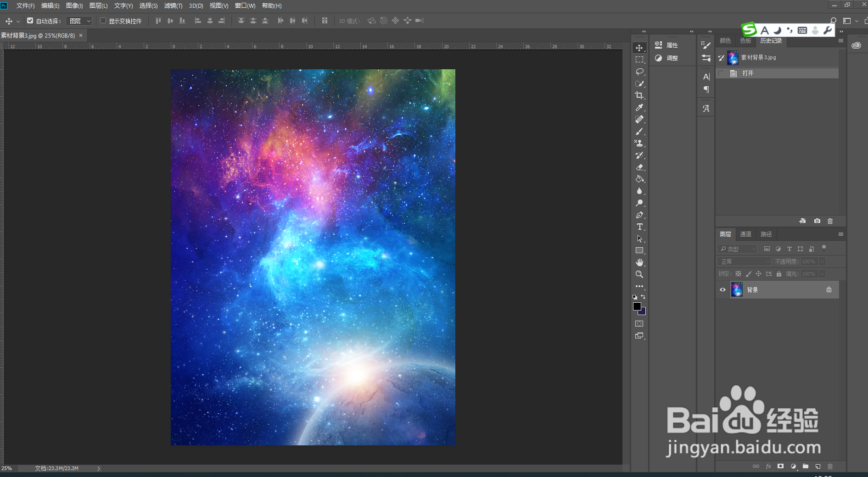
Task: Open the status bar info arrow menu
Action: 99,468
